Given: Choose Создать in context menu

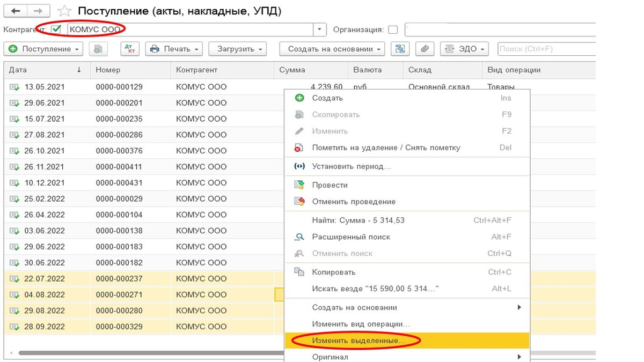Looking at the screenshot, I should point(407,98).
